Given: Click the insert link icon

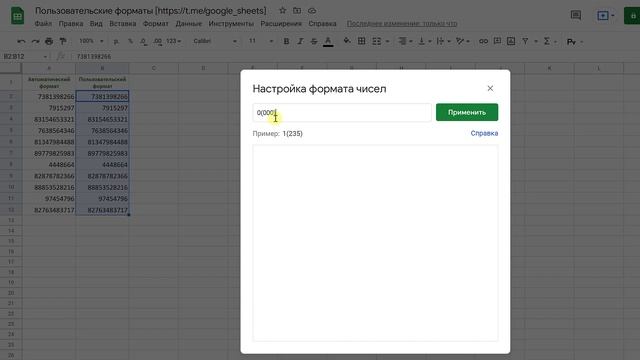Looking at the screenshot, I should (483, 41).
